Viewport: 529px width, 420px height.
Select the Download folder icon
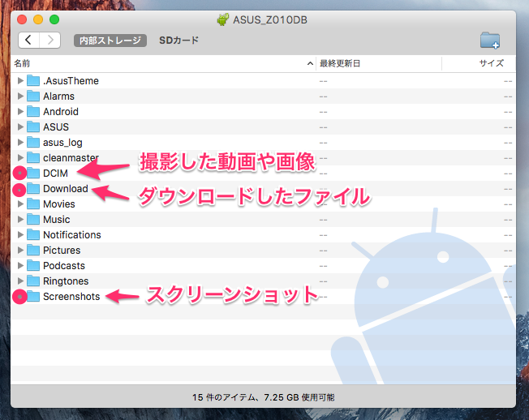point(33,188)
